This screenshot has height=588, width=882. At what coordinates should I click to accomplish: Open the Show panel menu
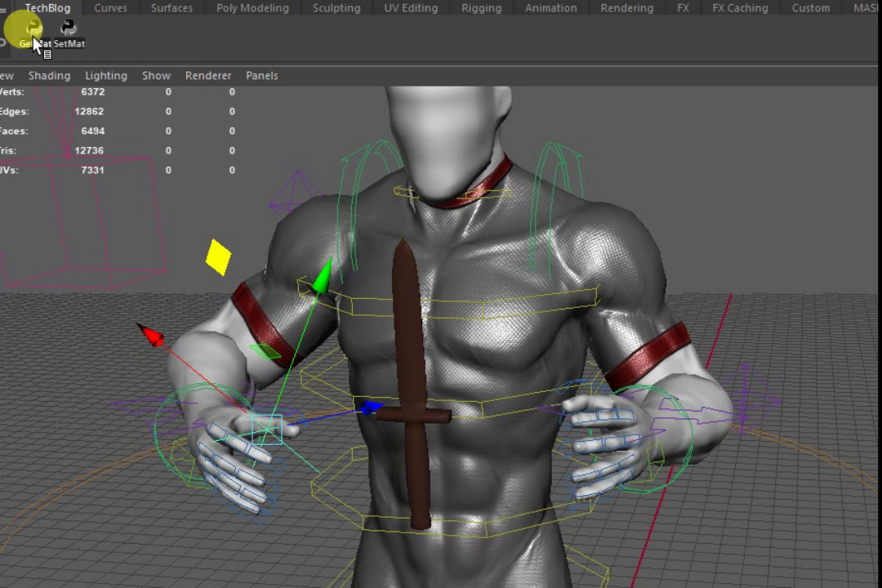(156, 75)
